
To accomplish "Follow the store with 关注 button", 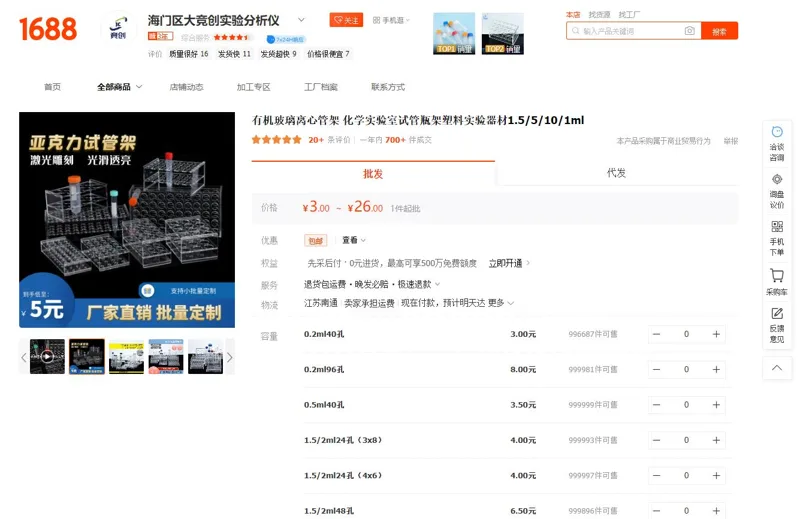I will 346,20.
